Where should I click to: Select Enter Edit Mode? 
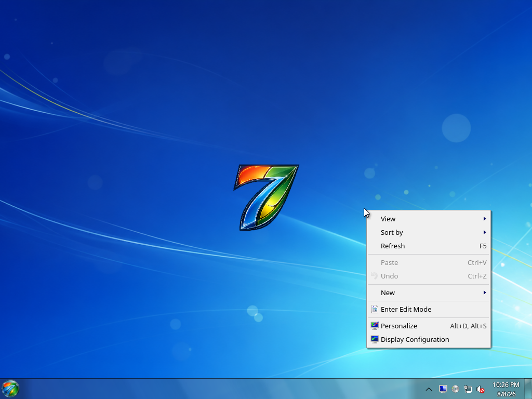(x=429, y=309)
